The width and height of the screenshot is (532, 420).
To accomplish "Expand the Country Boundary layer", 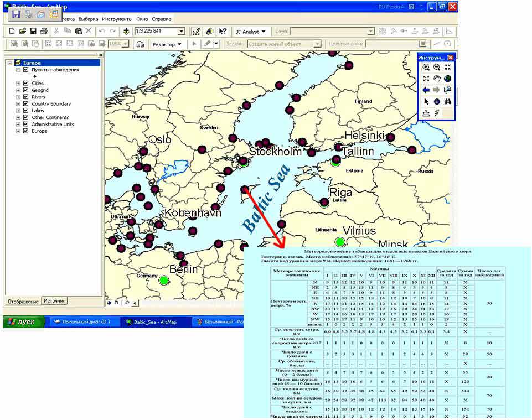I will point(18,104).
